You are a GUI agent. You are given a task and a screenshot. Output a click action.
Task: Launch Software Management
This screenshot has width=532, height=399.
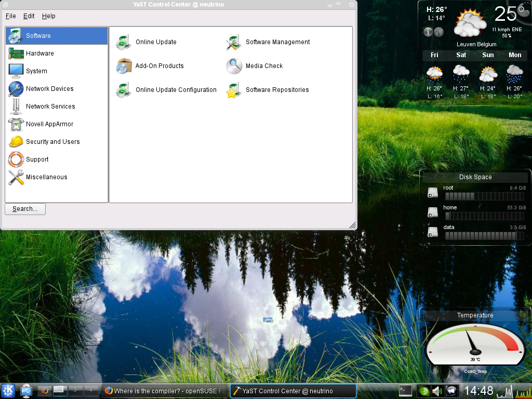[x=268, y=42]
